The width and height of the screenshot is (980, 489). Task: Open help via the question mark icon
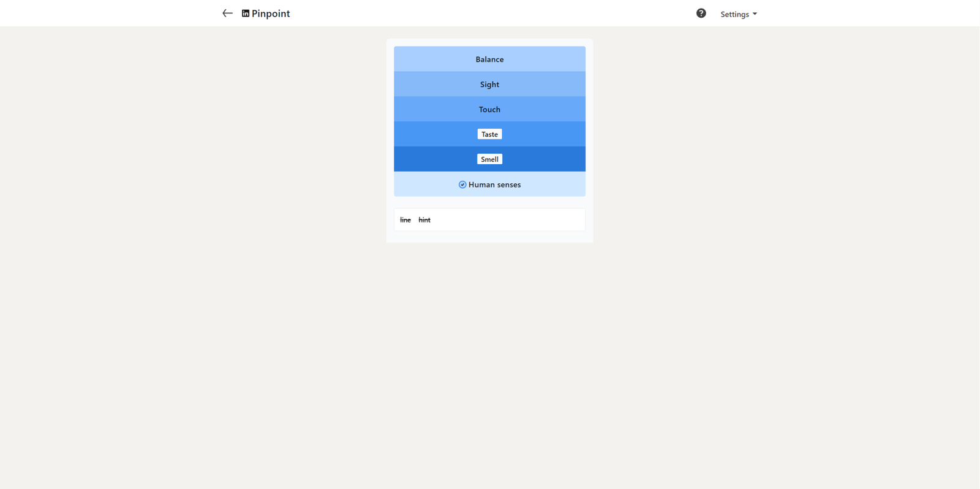point(701,13)
